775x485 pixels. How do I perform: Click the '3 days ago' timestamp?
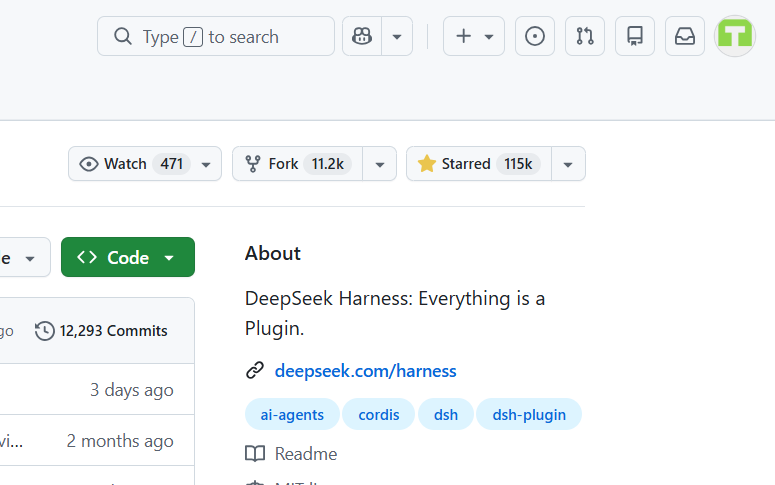(x=132, y=390)
